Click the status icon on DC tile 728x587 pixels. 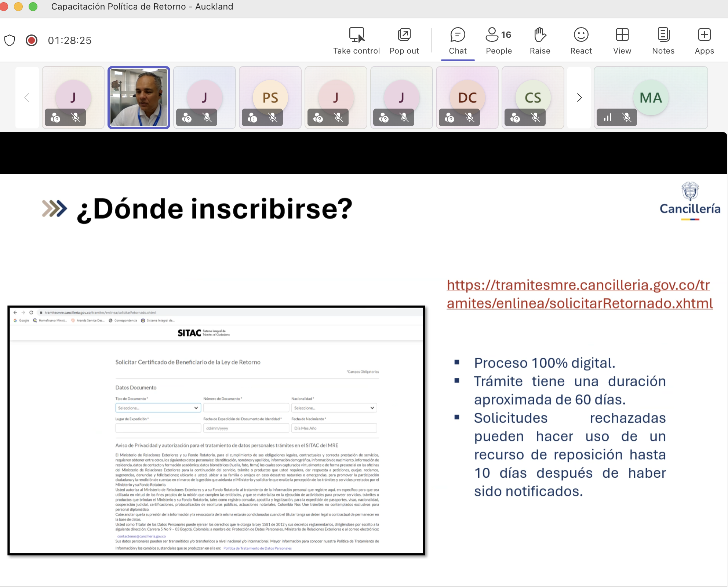(x=449, y=118)
